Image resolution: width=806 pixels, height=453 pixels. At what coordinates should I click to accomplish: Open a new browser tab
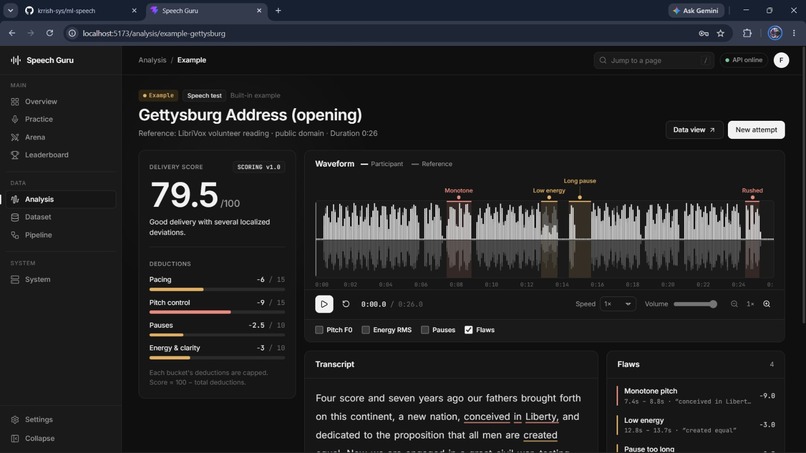click(x=278, y=10)
